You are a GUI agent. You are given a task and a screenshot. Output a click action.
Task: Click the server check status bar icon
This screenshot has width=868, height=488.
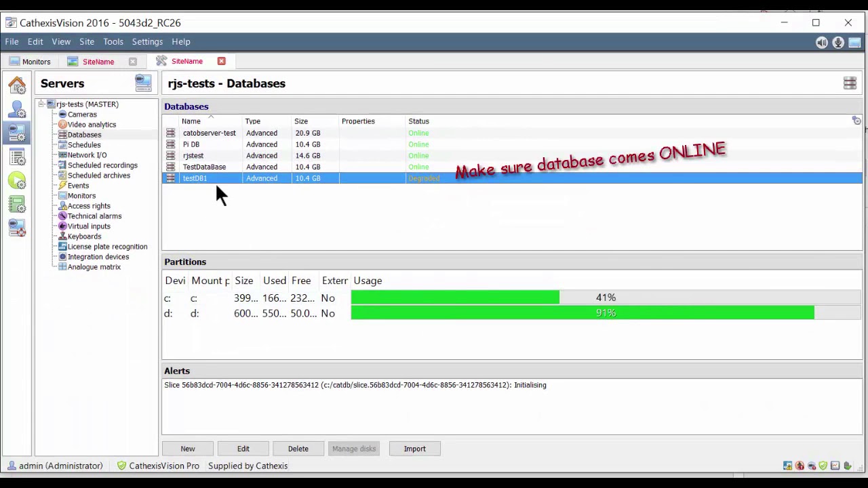pyautogui.click(x=848, y=466)
